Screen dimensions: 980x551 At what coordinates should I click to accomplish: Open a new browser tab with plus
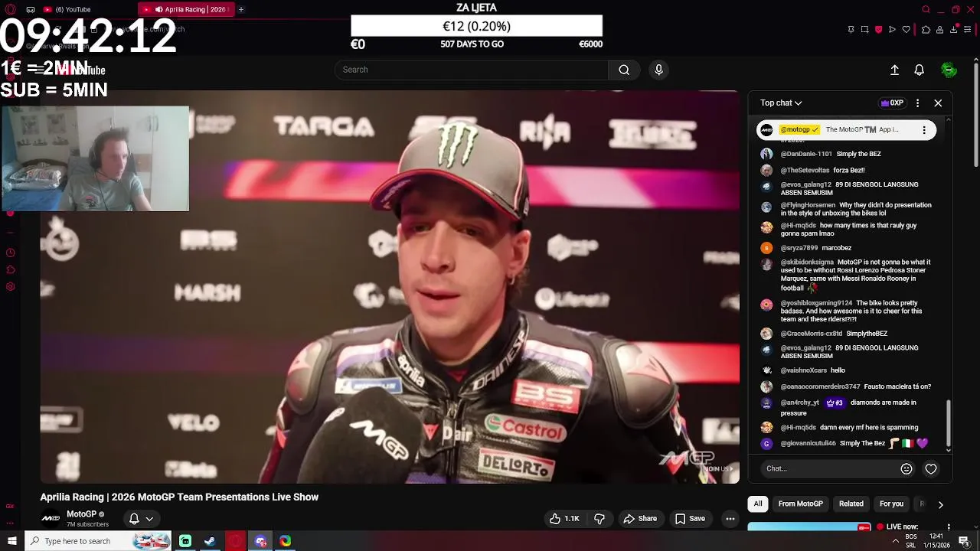(x=240, y=9)
